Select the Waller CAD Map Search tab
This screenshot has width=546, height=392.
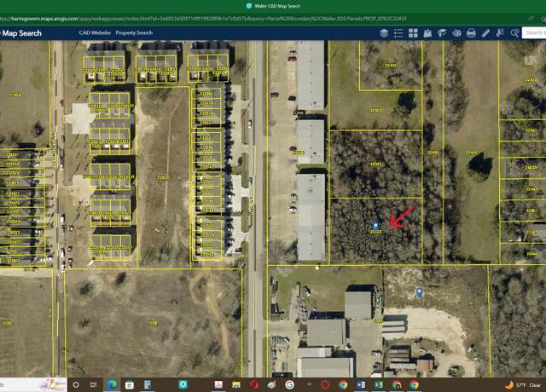(x=273, y=6)
